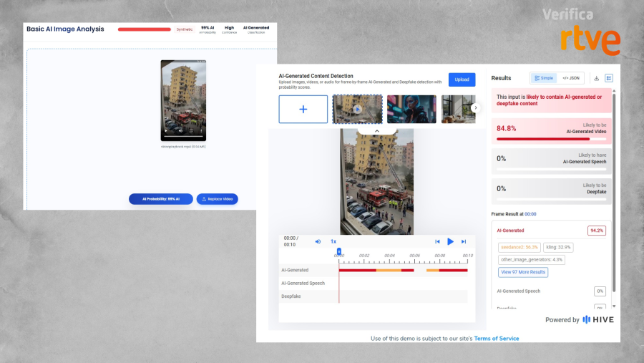Skip to previous frame in Hive player
The image size is (644, 363).
437,241
